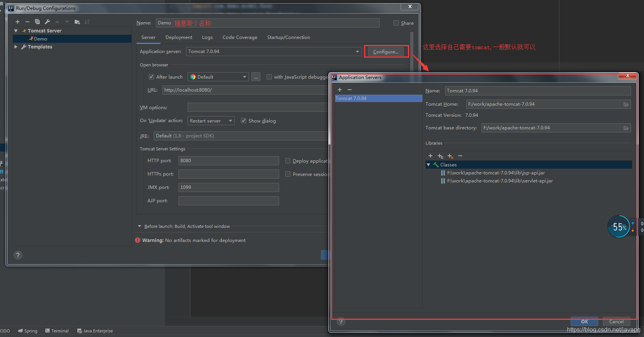The image size is (644, 337).
Task: Click Run/Debug dialog vertical scrollbar
Action: click(412, 52)
